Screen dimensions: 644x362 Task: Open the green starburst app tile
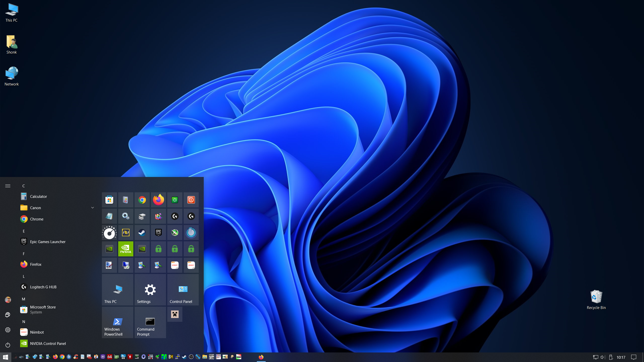tap(175, 200)
